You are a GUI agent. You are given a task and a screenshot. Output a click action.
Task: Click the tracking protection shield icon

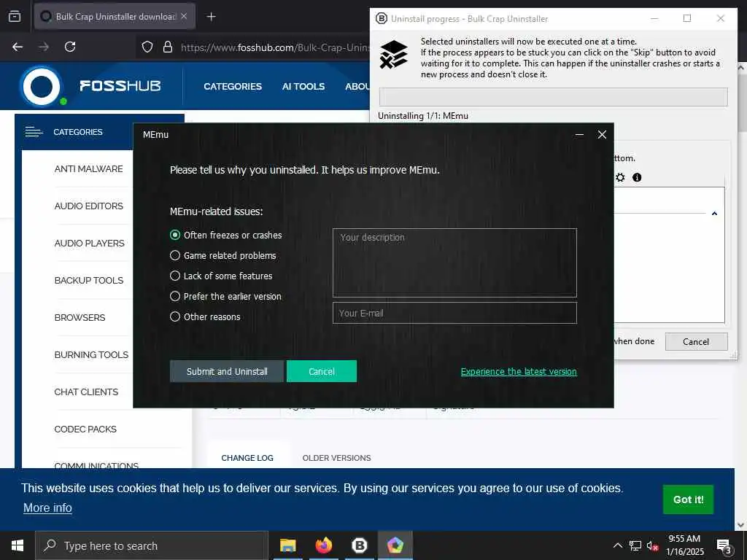pos(147,47)
